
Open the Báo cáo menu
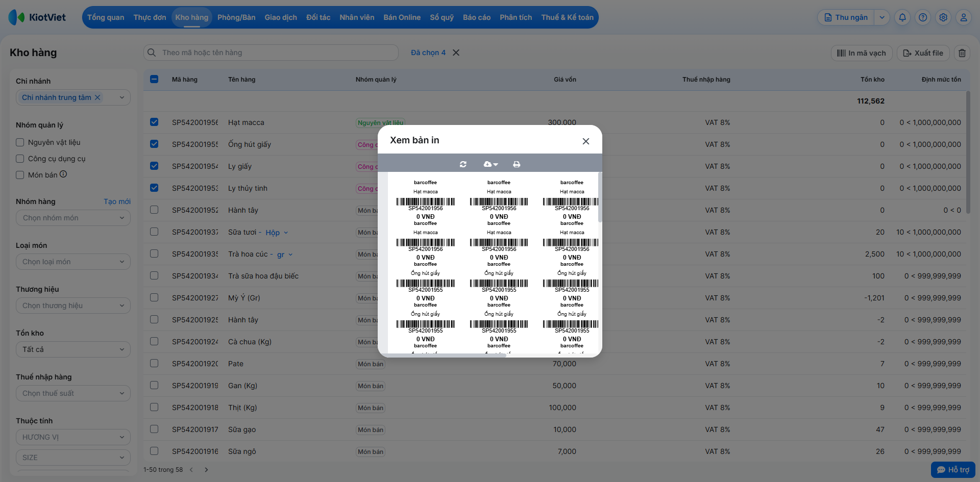coord(477,17)
